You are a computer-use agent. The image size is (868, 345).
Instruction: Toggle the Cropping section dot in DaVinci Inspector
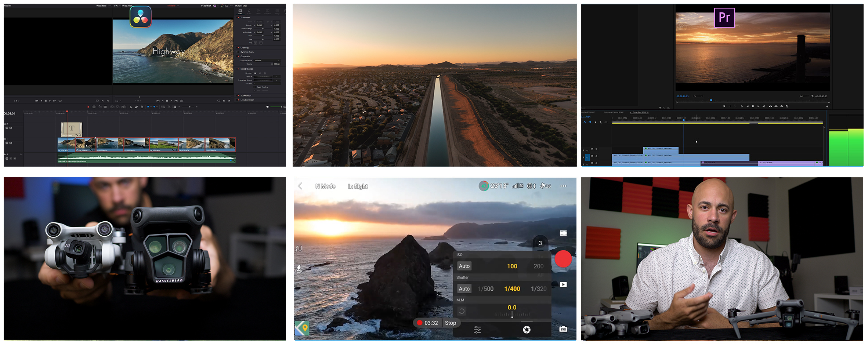tap(238, 47)
